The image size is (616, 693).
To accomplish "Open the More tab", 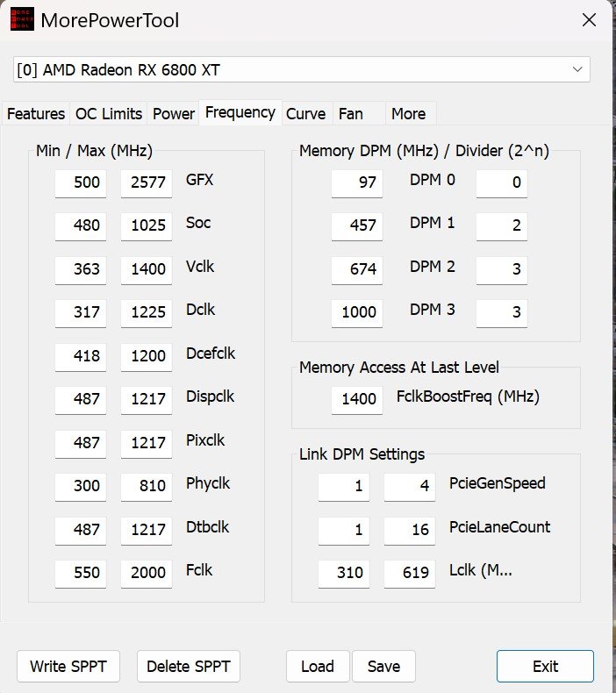I will 409,114.
